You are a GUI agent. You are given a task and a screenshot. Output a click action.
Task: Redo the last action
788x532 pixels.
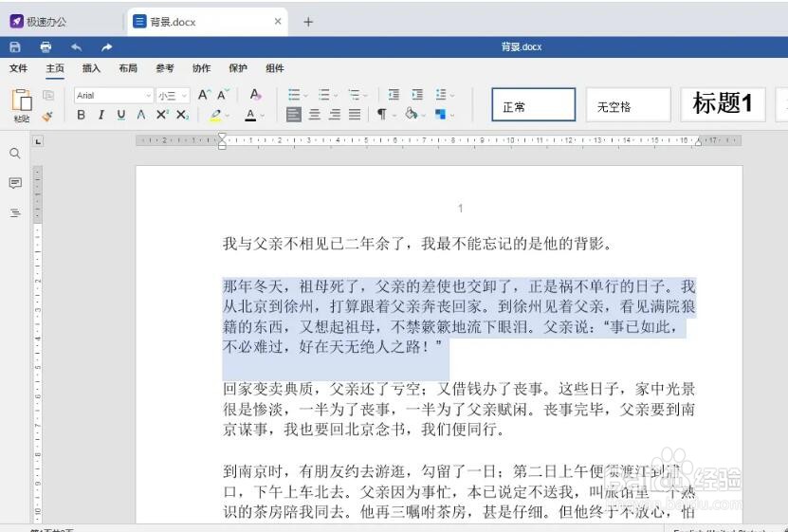coord(106,47)
